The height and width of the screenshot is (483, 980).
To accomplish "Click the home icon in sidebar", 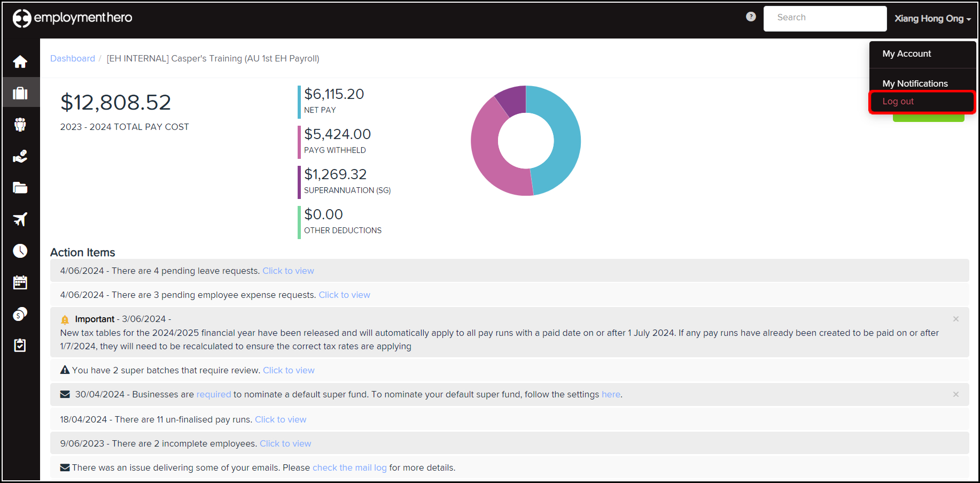I will pos(20,62).
